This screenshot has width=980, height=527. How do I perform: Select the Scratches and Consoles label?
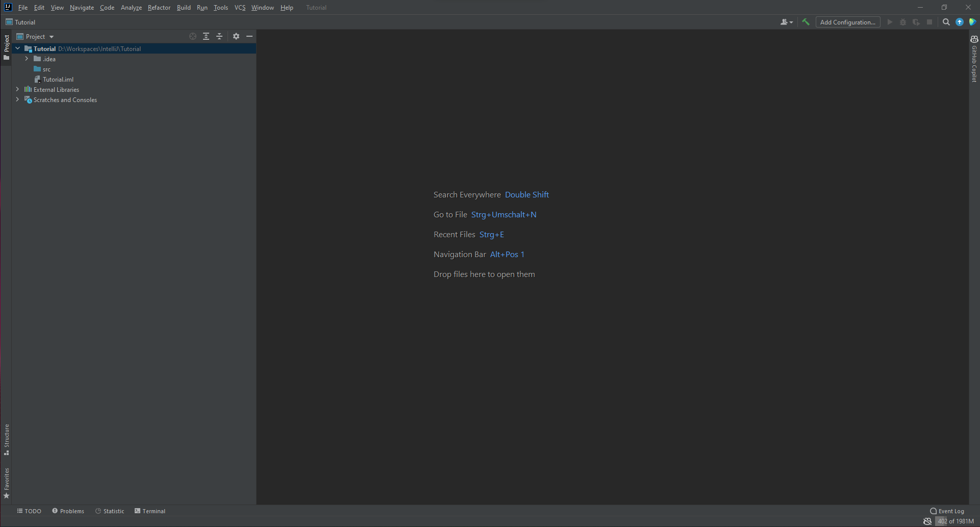tap(65, 100)
